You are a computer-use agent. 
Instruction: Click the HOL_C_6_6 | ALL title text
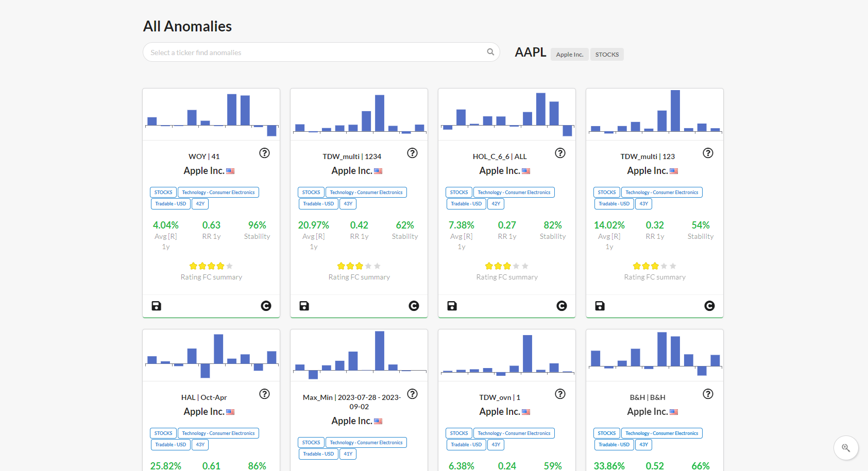tap(500, 156)
